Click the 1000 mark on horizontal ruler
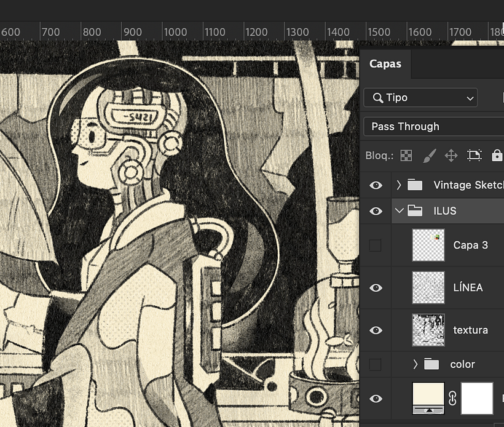 click(x=176, y=32)
